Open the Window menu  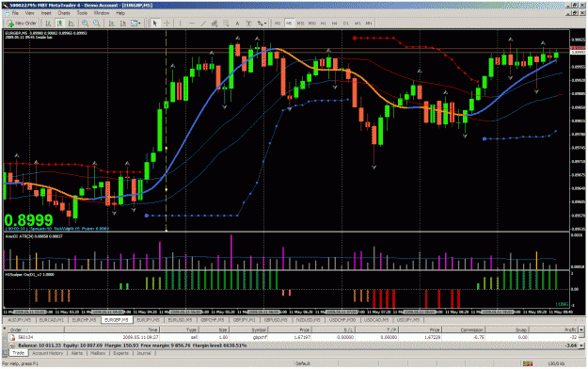[x=102, y=13]
